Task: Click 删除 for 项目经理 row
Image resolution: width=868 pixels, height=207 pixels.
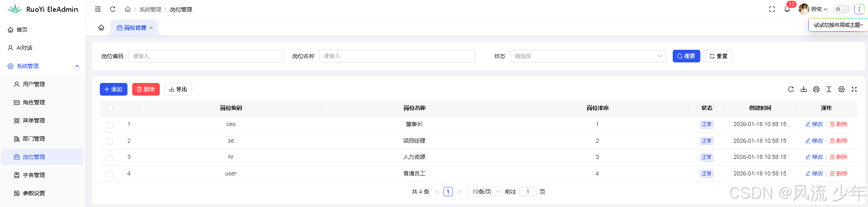Action: click(x=839, y=141)
